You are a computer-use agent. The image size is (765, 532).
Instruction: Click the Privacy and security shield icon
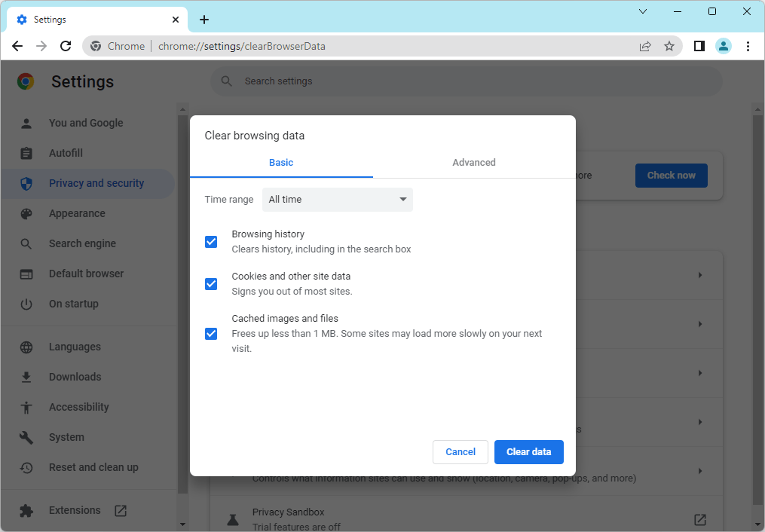(x=26, y=184)
